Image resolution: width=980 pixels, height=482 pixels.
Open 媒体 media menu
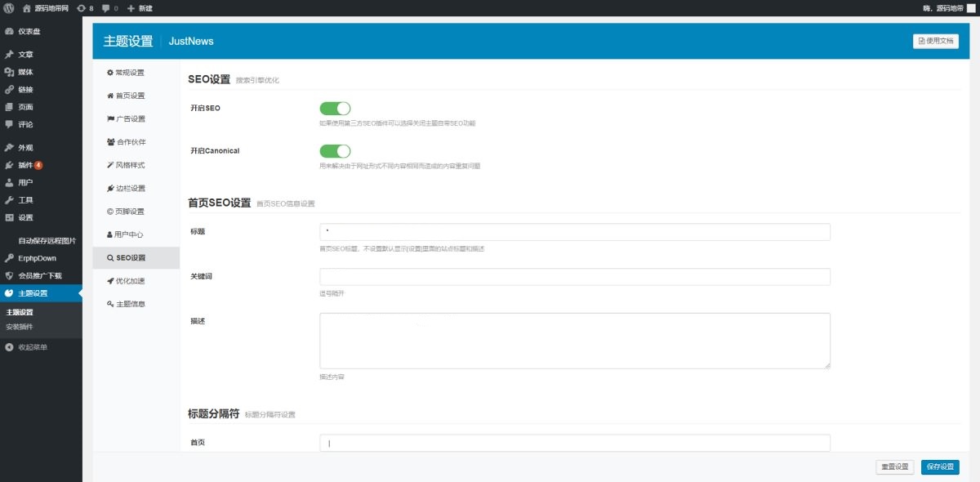(x=41, y=72)
